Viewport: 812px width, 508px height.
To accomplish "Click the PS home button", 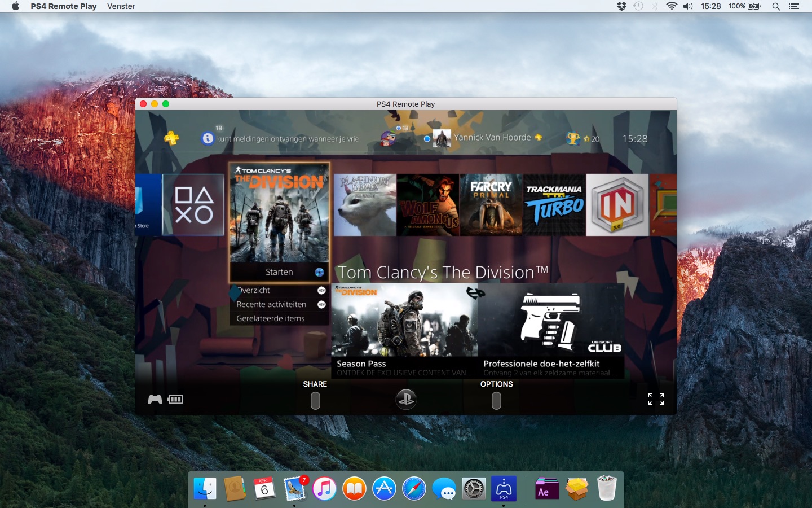I will [x=406, y=399].
